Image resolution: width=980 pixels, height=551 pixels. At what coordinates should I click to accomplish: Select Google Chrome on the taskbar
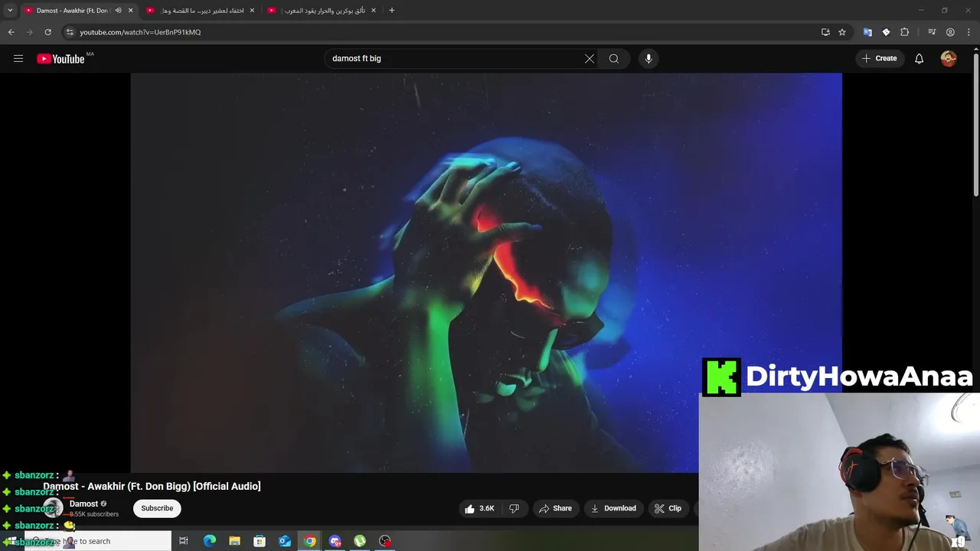click(x=309, y=541)
